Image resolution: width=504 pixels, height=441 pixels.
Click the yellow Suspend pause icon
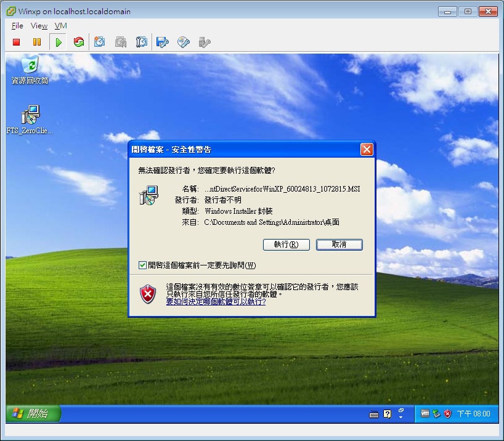coord(37,42)
